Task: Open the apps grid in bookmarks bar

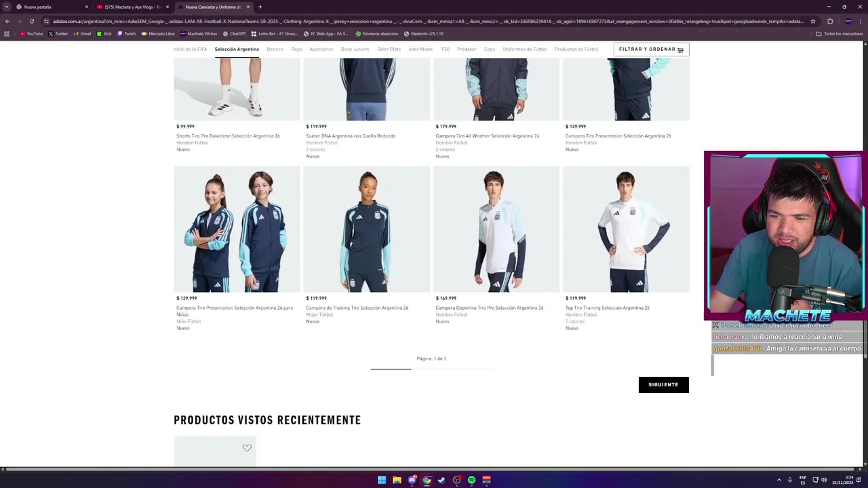Action: click(x=7, y=33)
